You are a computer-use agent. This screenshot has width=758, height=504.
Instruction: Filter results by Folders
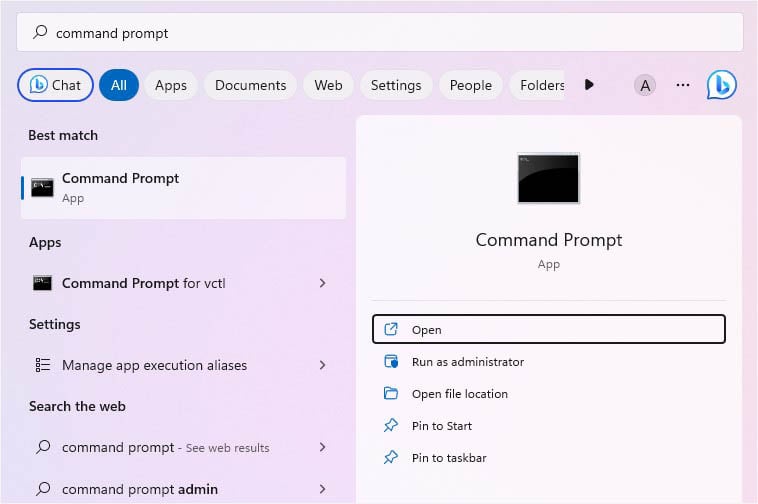coord(538,85)
